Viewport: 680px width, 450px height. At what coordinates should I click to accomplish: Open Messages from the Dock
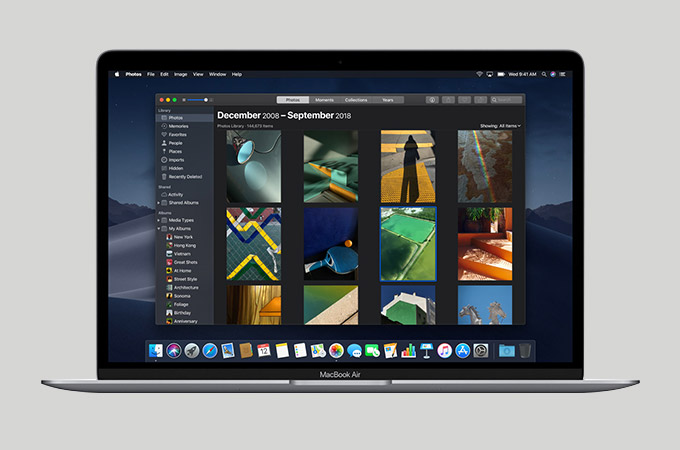point(354,351)
